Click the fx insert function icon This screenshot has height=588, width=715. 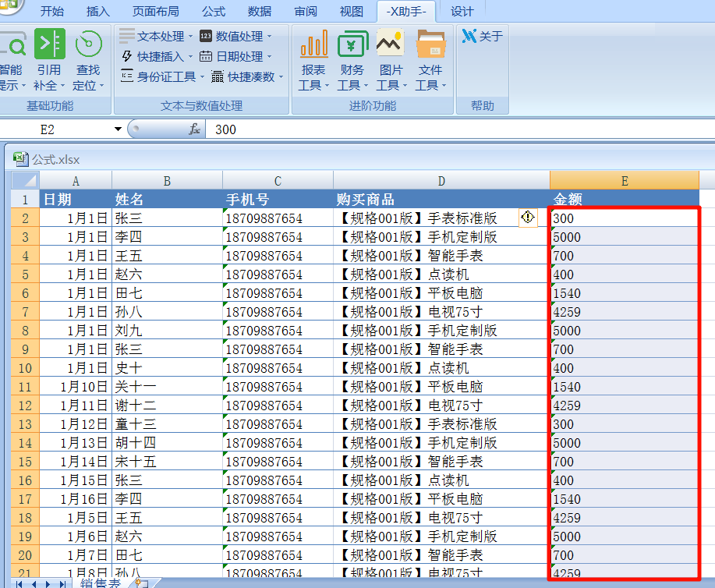(194, 129)
